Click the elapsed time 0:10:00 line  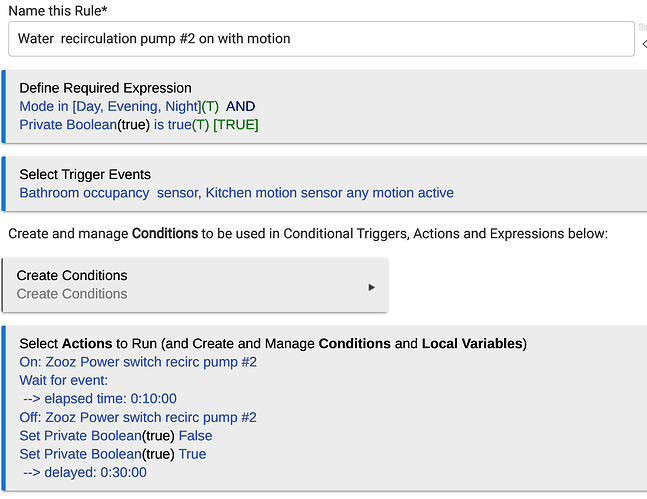point(99,398)
